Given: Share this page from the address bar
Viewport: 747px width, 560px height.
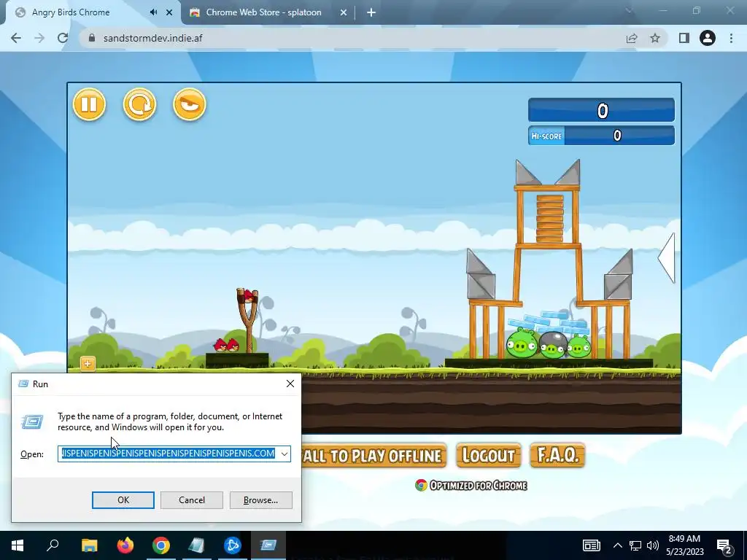Looking at the screenshot, I should (x=632, y=38).
